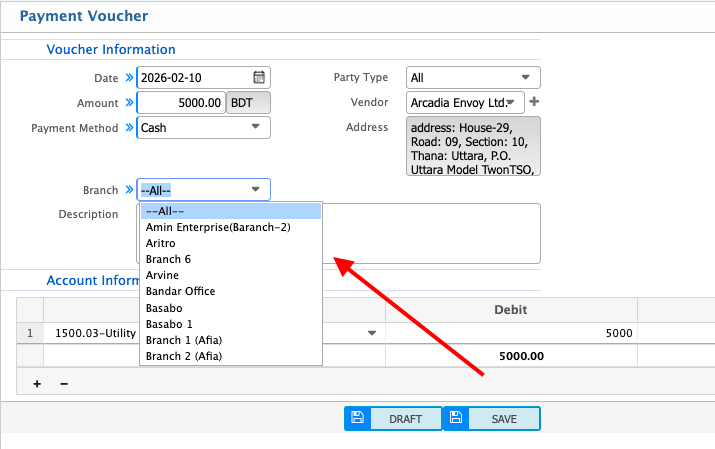Select Aritro branch option

162,243
